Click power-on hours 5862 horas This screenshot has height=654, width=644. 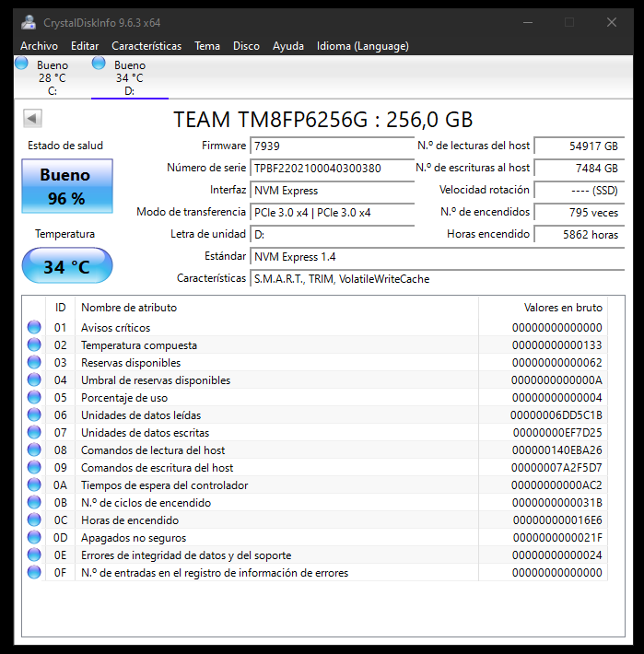pos(580,234)
